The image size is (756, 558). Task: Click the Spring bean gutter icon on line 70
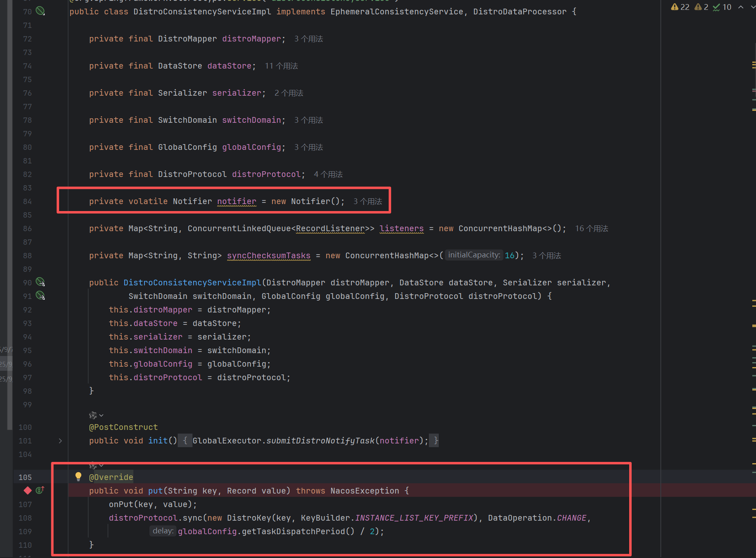[40, 11]
